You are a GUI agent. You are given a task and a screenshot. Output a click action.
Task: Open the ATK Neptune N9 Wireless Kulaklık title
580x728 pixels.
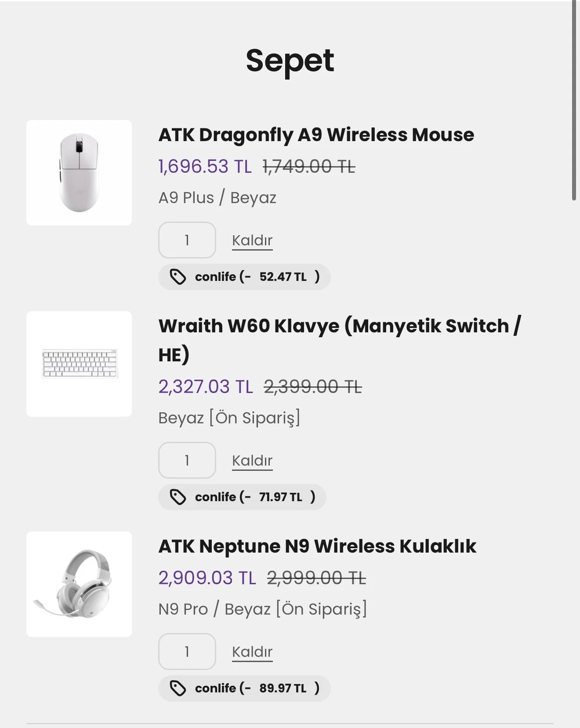[317, 546]
